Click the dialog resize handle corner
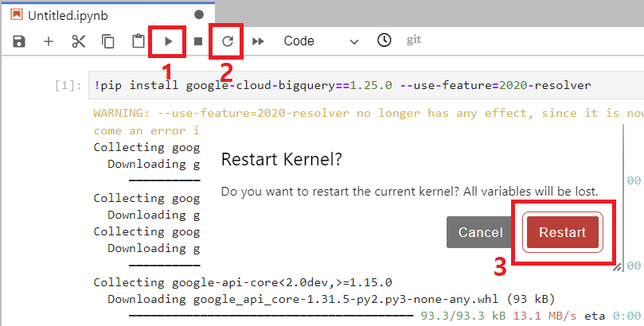The image size is (644, 326). coord(617,267)
